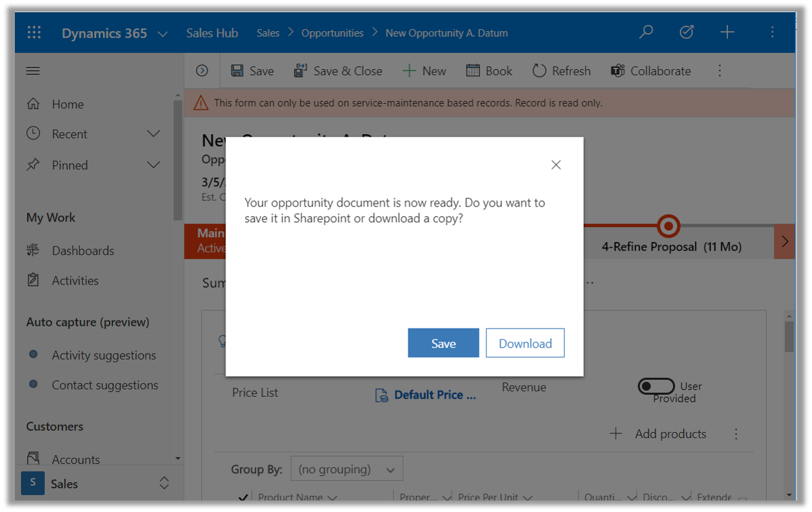
Task: Collapse the hamburger navigation menu
Action: tap(33, 71)
